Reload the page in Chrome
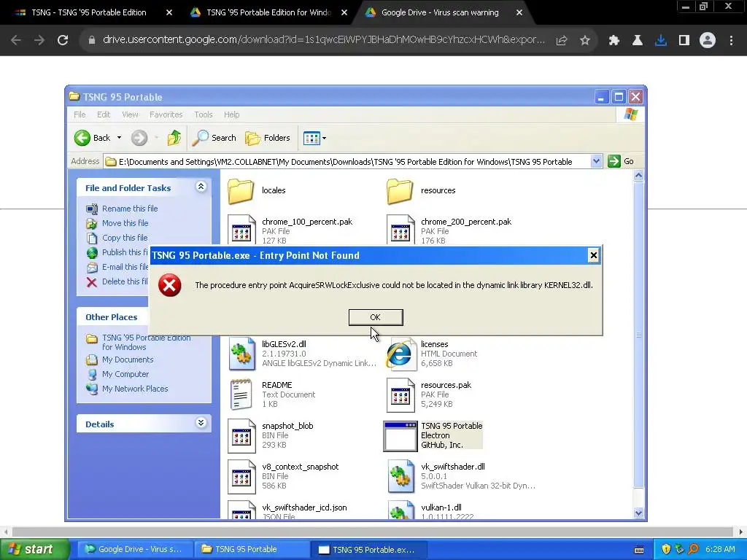Image resolution: width=747 pixels, height=560 pixels. [x=63, y=40]
